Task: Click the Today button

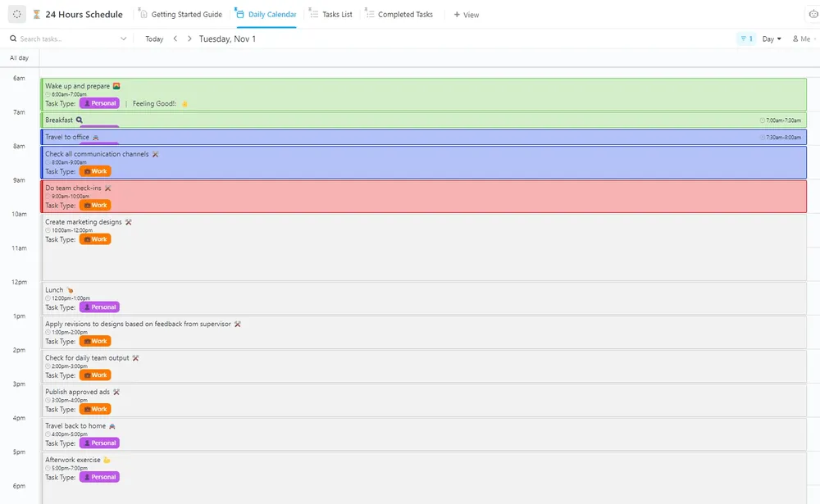Action: (154, 39)
